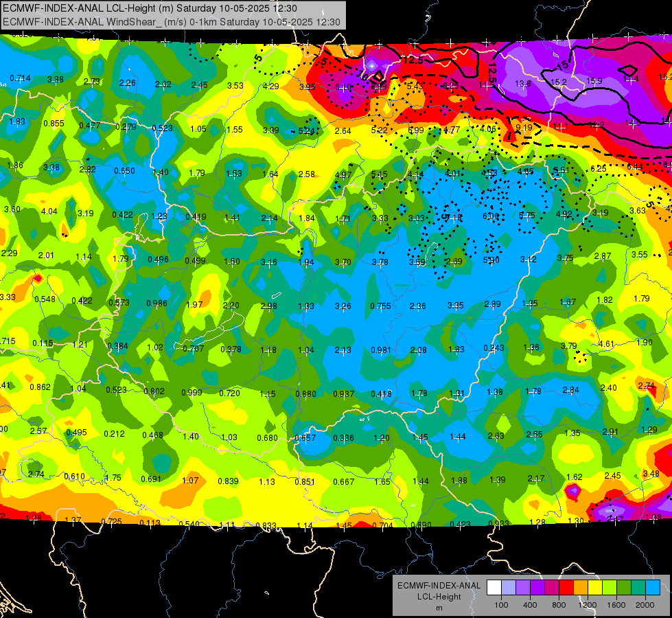
Task: Select the magenta legend color swatch
Action: [x=552, y=588]
